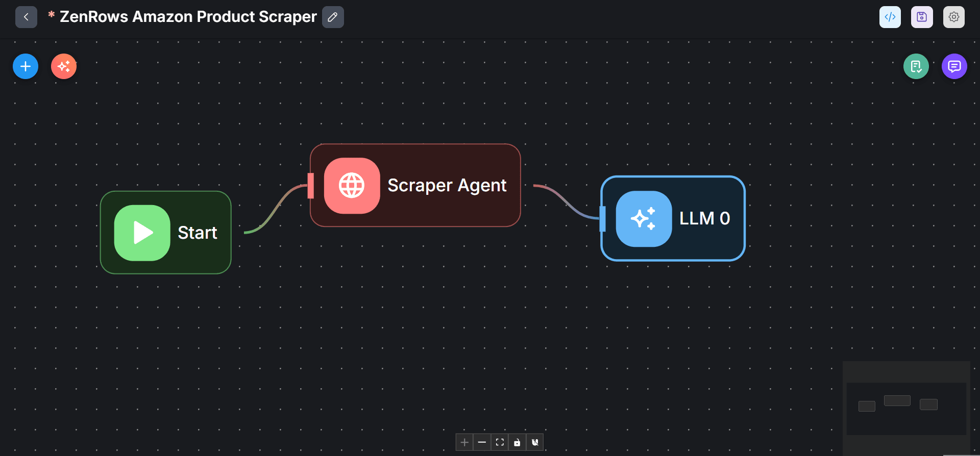Select the Scraper Agent globe icon

click(x=352, y=185)
